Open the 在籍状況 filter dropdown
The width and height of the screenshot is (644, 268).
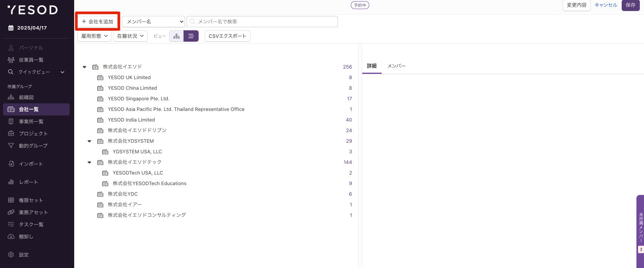[x=130, y=36]
